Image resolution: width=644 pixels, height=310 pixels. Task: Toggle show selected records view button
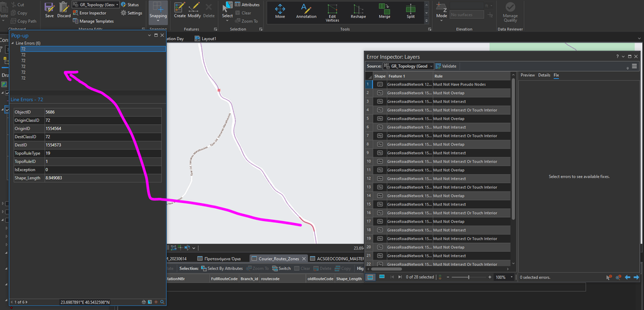click(381, 277)
